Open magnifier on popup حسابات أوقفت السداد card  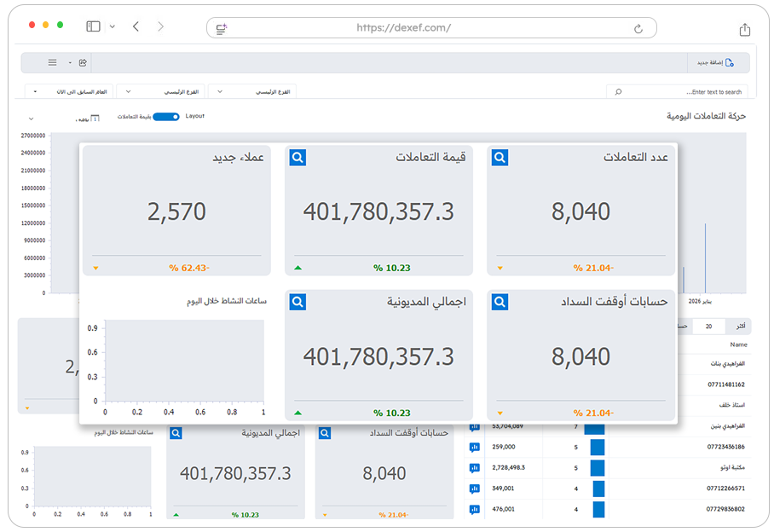(x=500, y=302)
